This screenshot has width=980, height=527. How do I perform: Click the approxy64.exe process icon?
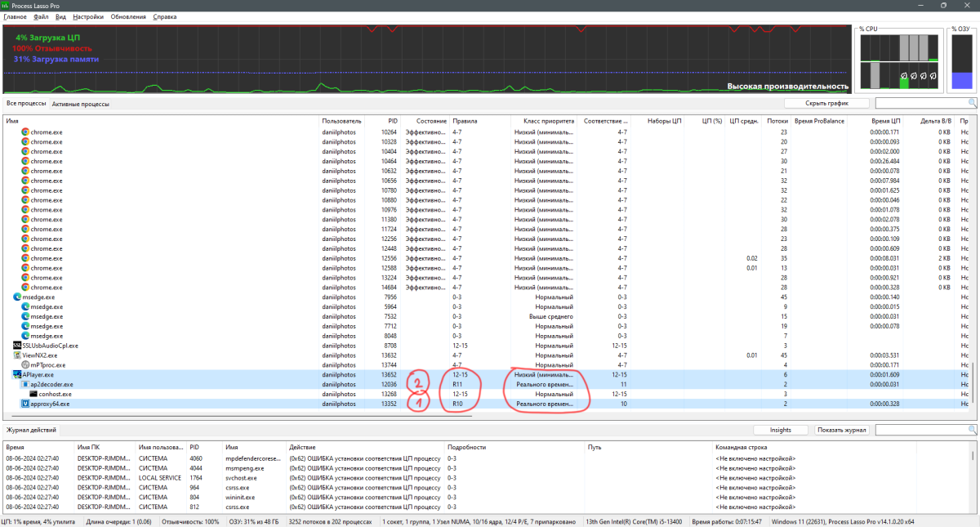(x=25, y=404)
